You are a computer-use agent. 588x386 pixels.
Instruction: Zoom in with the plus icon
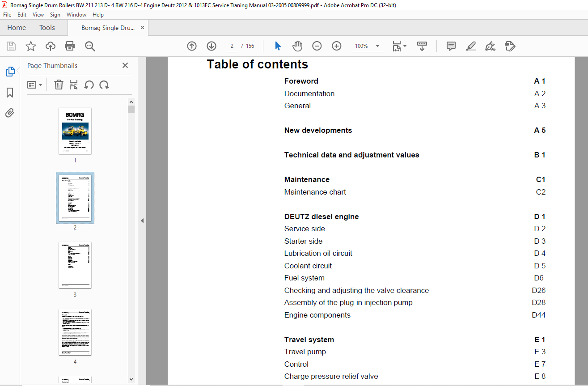(x=337, y=46)
